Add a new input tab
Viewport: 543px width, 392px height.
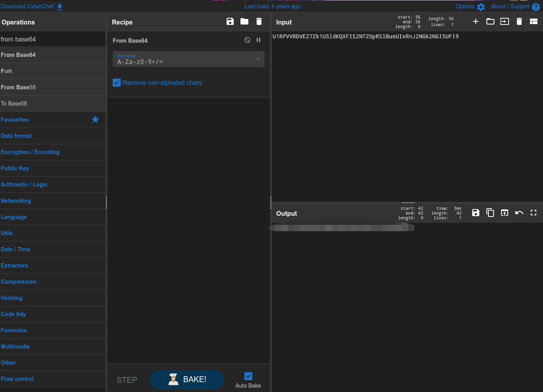tap(476, 22)
